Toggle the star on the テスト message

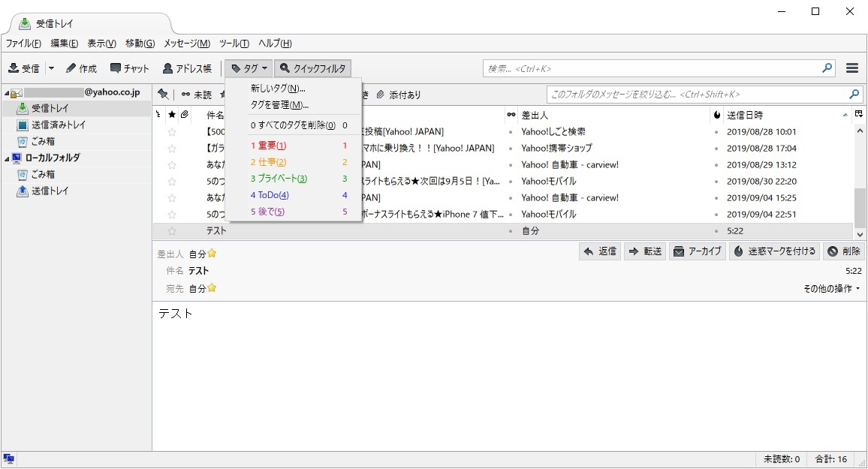click(172, 231)
